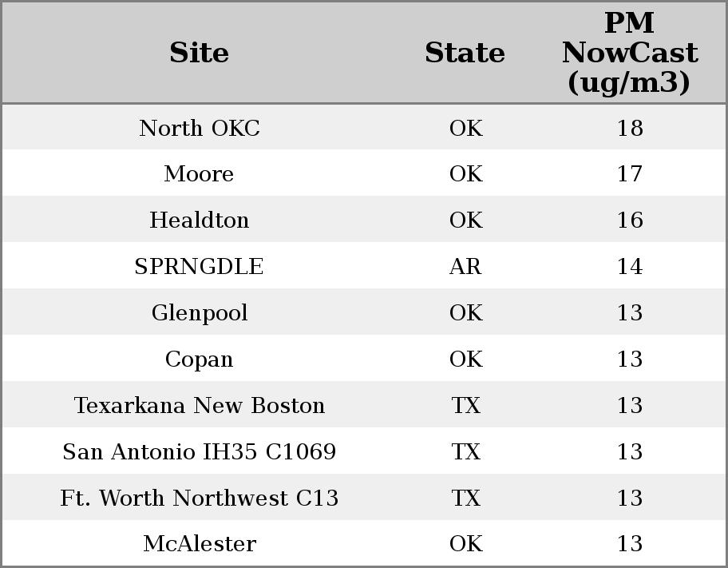The image size is (728, 568).
Task: Select the Moore site row
Action: (x=199, y=174)
